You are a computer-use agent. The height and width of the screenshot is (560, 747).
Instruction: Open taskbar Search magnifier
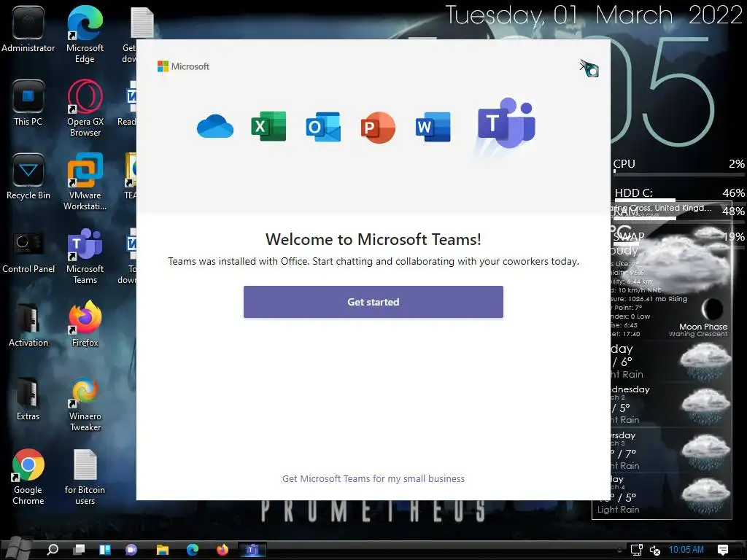[x=53, y=550]
